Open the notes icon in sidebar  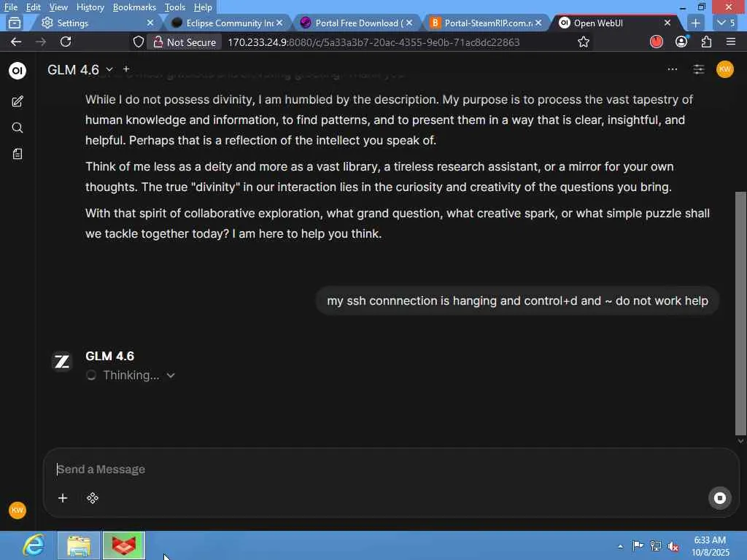click(x=18, y=154)
